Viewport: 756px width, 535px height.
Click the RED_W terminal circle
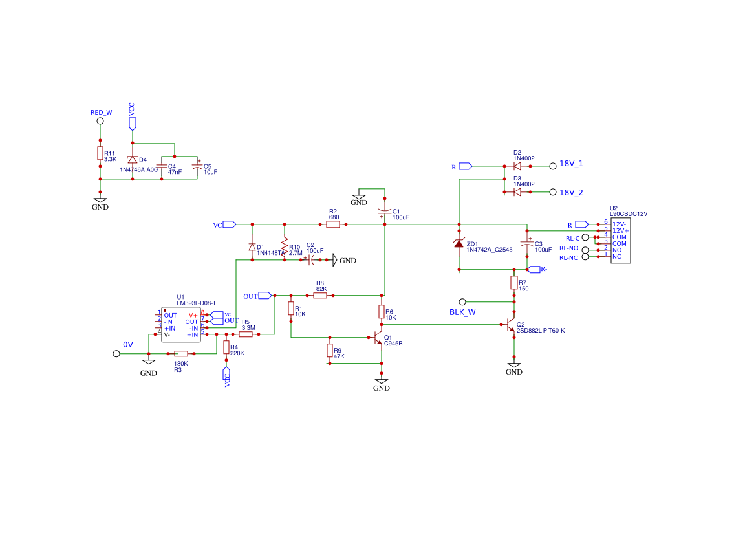click(x=100, y=121)
